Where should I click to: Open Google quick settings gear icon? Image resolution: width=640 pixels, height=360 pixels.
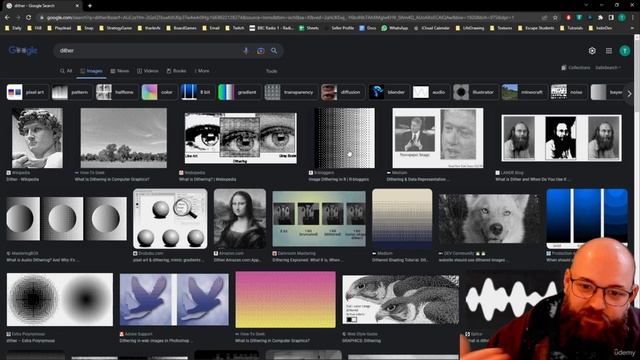pyautogui.click(x=592, y=51)
